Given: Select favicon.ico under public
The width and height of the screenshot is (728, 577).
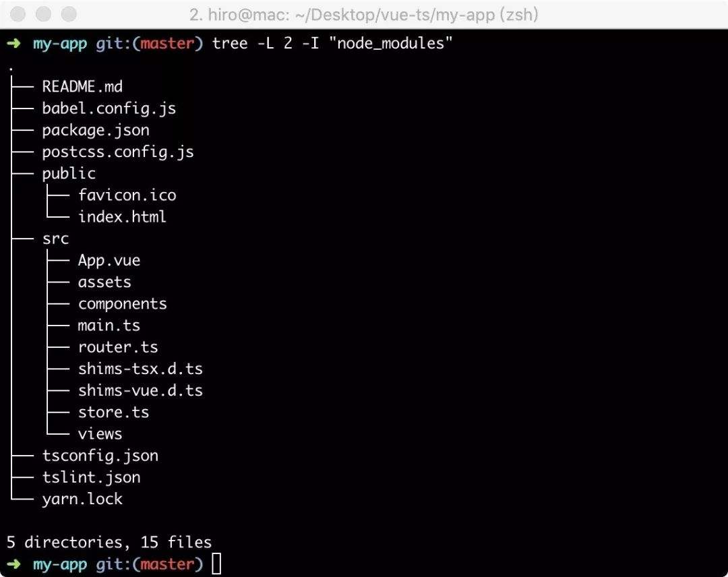Looking at the screenshot, I should pyautogui.click(x=127, y=195).
